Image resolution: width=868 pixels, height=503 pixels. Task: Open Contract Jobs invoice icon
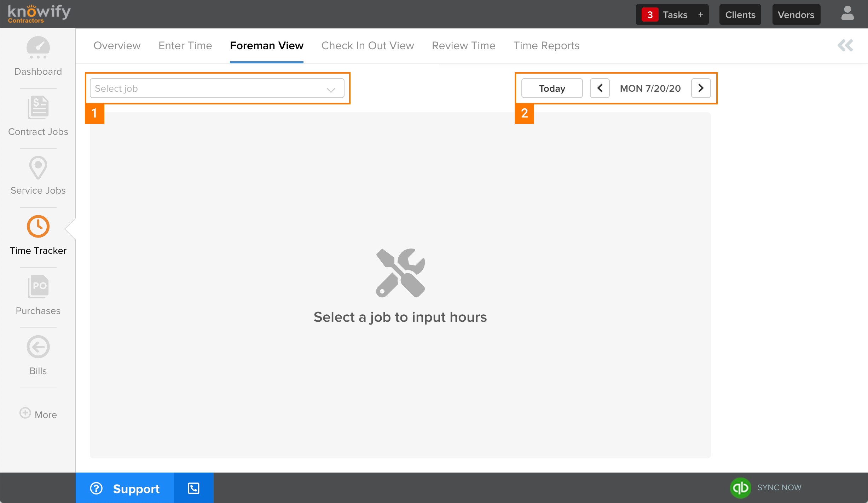(38, 108)
